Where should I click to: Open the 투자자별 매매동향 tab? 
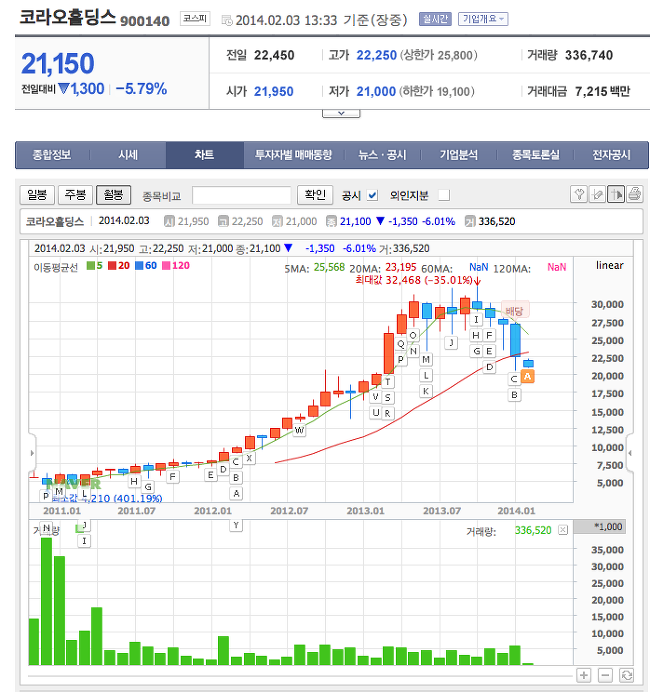[293, 155]
